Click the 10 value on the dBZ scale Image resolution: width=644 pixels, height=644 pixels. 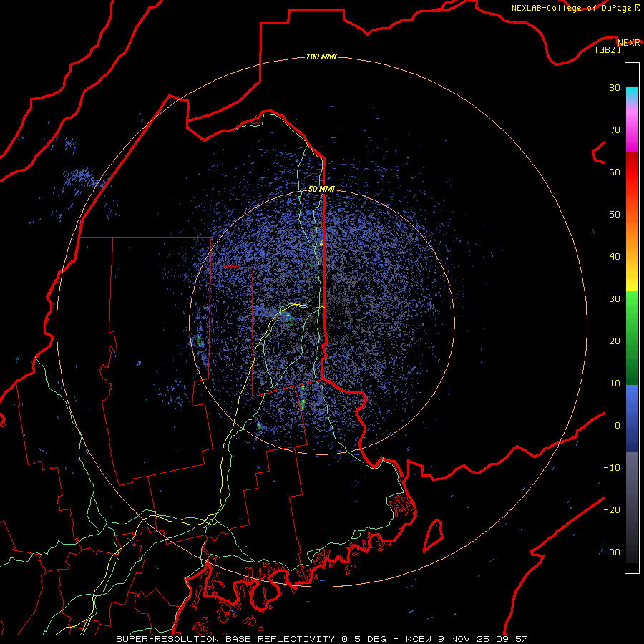pos(615,384)
